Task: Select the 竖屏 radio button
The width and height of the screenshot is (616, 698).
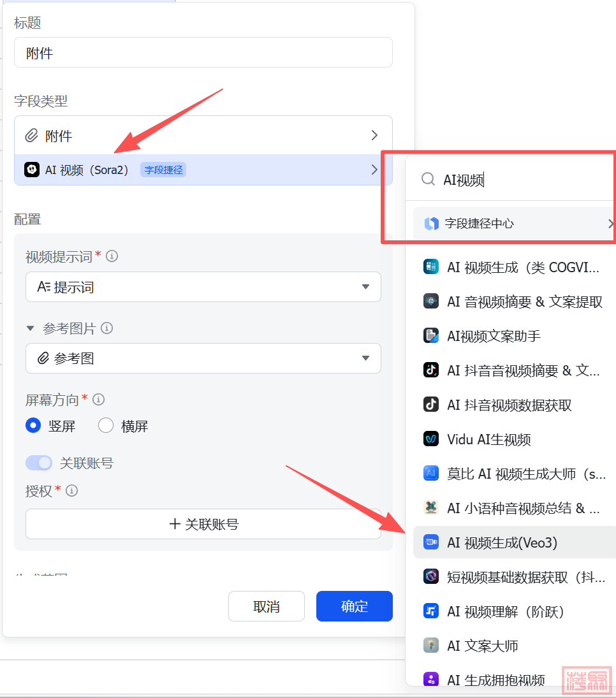Action: [33, 426]
